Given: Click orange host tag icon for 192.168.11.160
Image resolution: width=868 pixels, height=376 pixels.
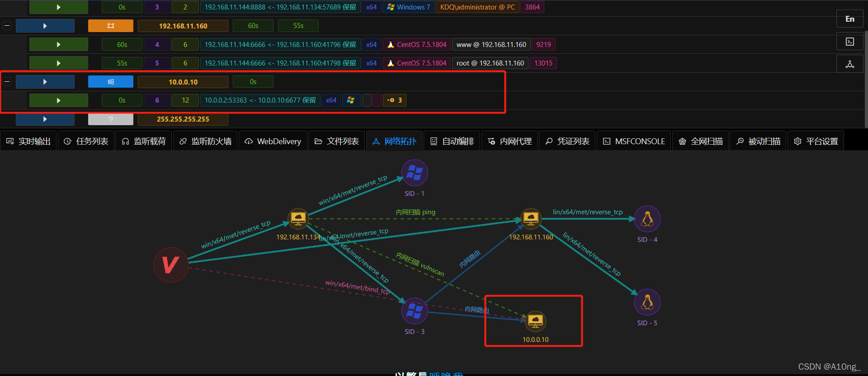Looking at the screenshot, I should tap(111, 26).
